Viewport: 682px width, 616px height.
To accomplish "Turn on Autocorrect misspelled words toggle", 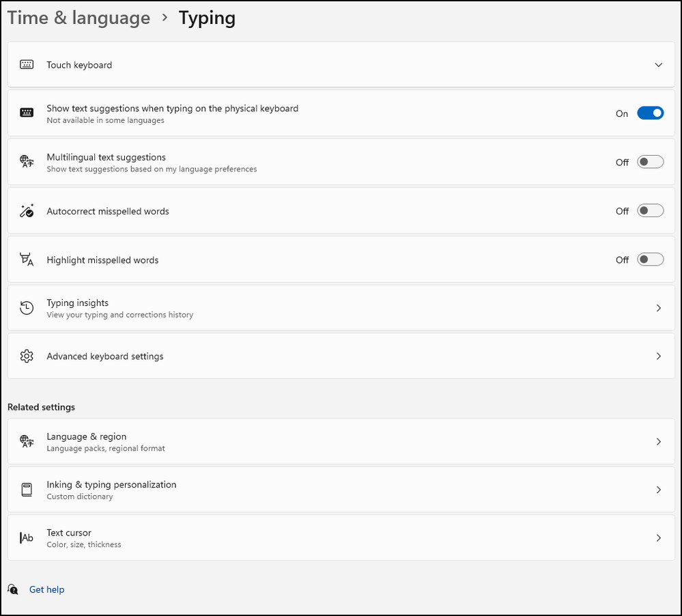I will (650, 211).
